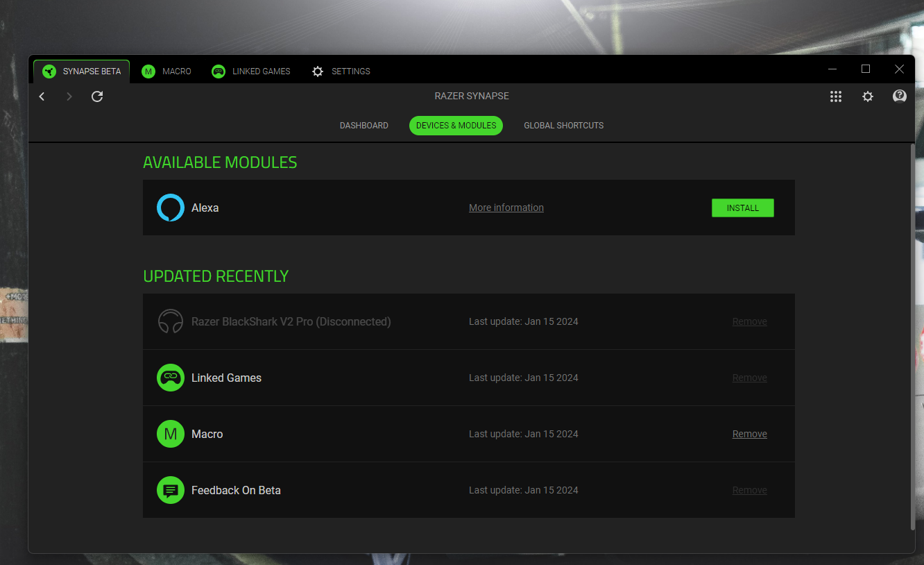Image resolution: width=924 pixels, height=565 pixels.
Task: Open the help and feedback icon
Action: click(900, 96)
